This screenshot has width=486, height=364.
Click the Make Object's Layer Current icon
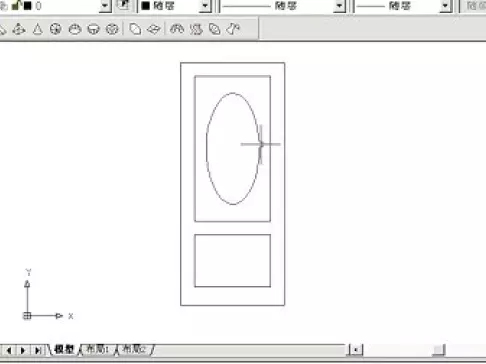(x=123, y=5)
